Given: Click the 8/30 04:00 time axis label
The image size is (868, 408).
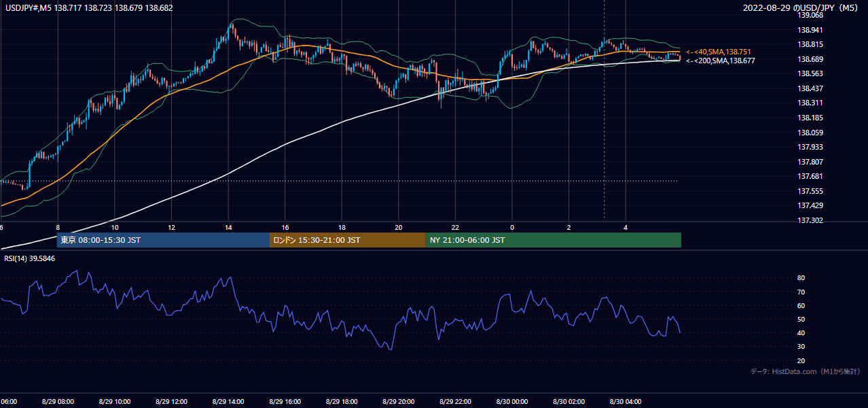Looking at the screenshot, I should (x=626, y=402).
